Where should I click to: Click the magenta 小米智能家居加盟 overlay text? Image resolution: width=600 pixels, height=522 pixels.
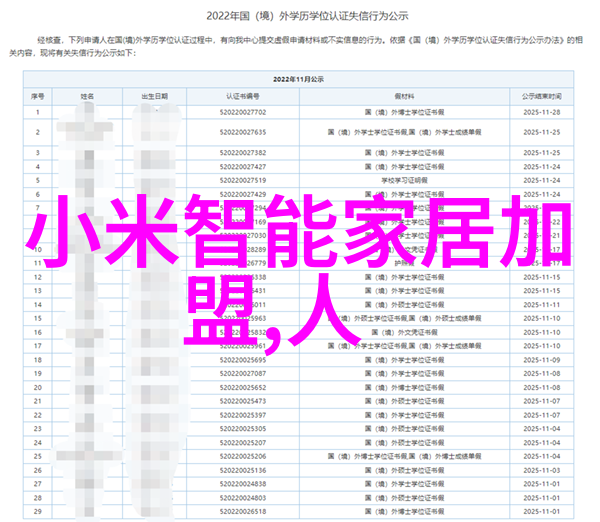300,230
